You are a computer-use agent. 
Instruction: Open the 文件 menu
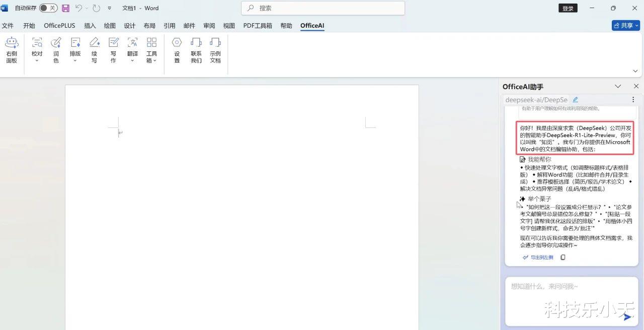point(8,26)
